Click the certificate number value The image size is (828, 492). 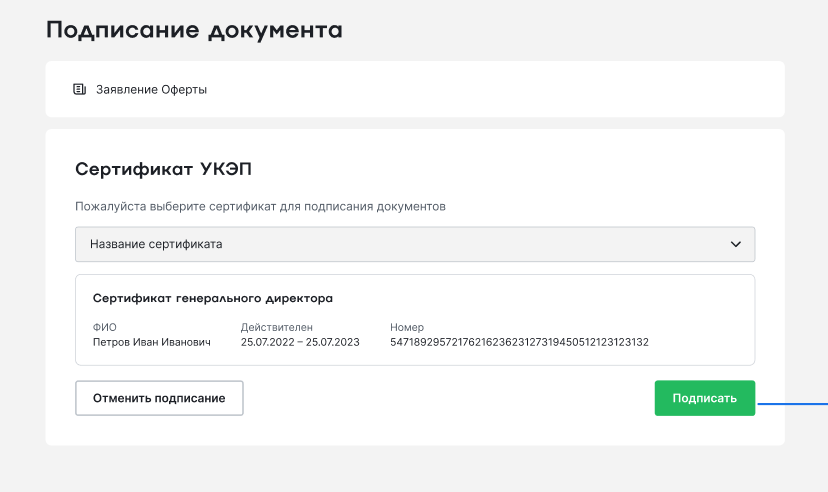click(x=519, y=342)
